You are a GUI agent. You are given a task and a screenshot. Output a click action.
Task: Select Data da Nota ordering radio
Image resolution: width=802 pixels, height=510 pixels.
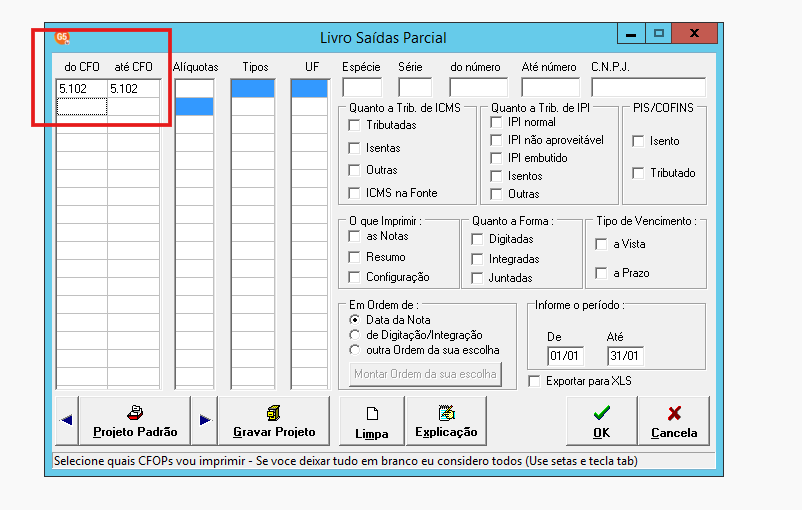pyautogui.click(x=354, y=320)
